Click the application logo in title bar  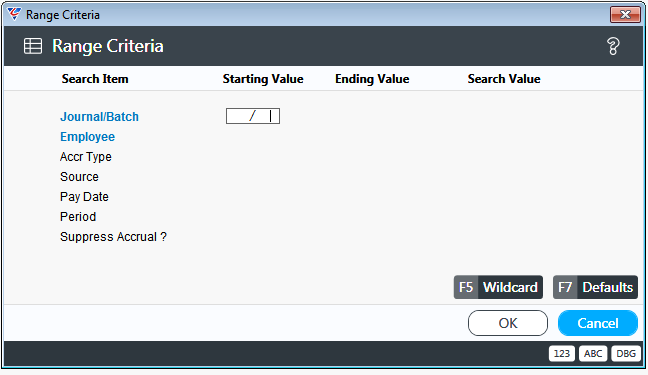tap(14, 14)
